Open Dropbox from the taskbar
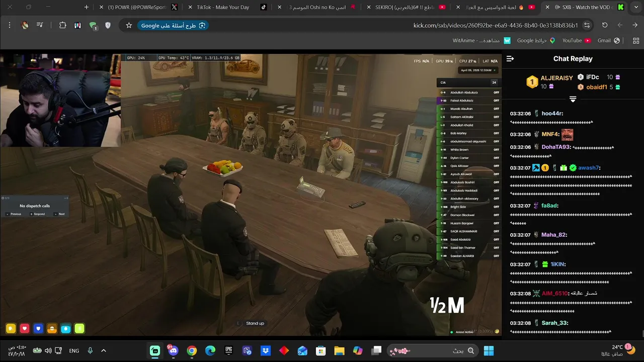Viewport: 644px width, 362px height. [266, 350]
